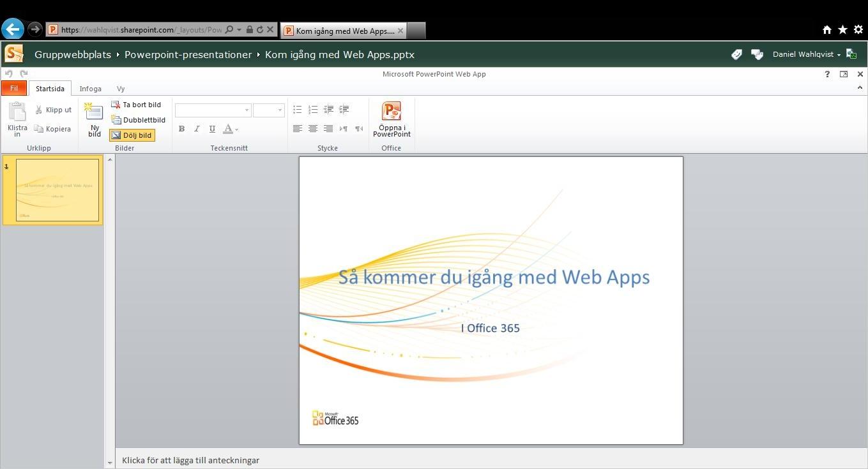Image resolution: width=868 pixels, height=469 pixels.
Task: Open browser favorites star icon
Action: point(842,29)
